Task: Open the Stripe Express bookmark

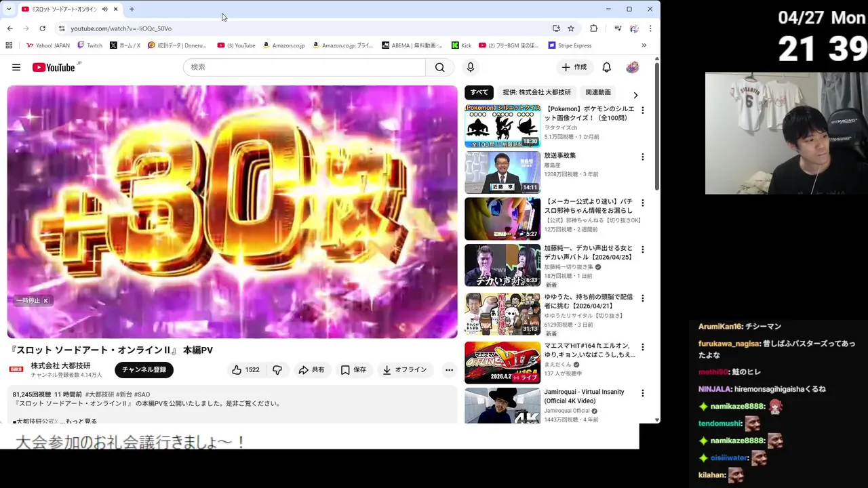Action: click(x=570, y=45)
